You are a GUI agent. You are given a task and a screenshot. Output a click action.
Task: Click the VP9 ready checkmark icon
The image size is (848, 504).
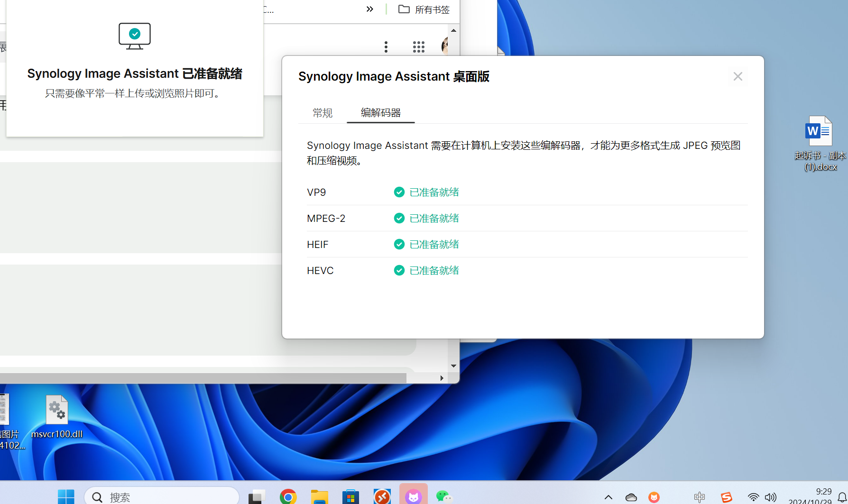(399, 192)
